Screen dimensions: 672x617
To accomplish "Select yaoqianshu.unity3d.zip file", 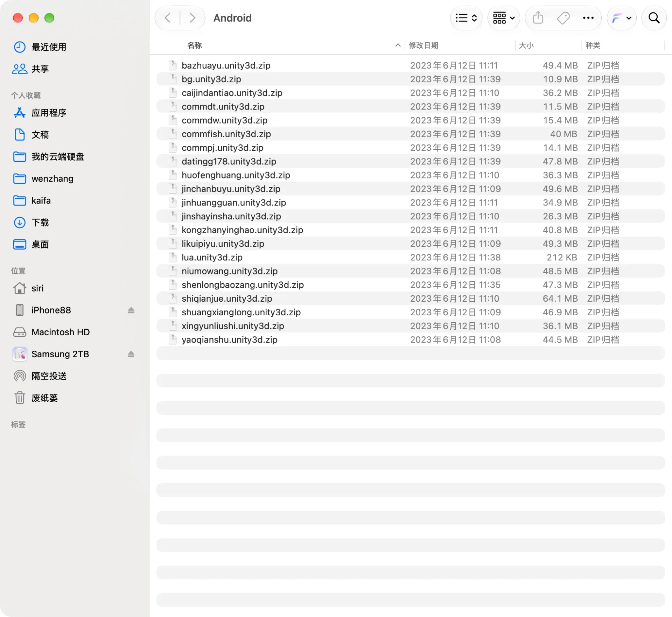I will (x=411, y=340).
